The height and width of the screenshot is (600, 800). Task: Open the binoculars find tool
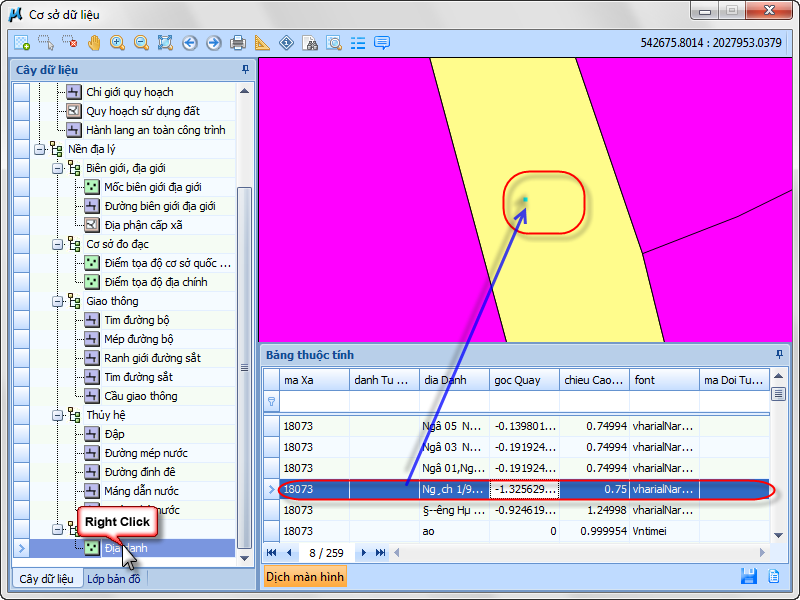click(310, 43)
